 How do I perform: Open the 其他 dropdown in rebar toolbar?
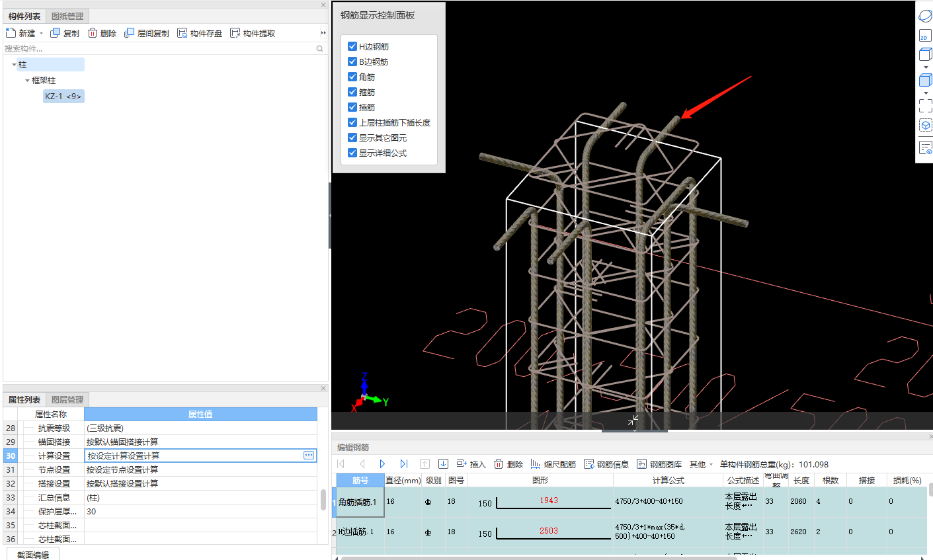(701, 464)
